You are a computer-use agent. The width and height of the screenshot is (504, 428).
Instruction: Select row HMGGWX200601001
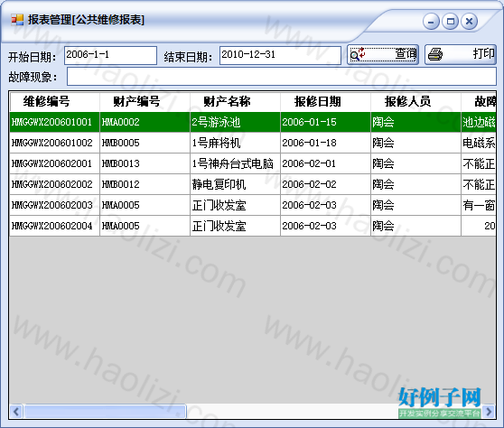coord(253,122)
